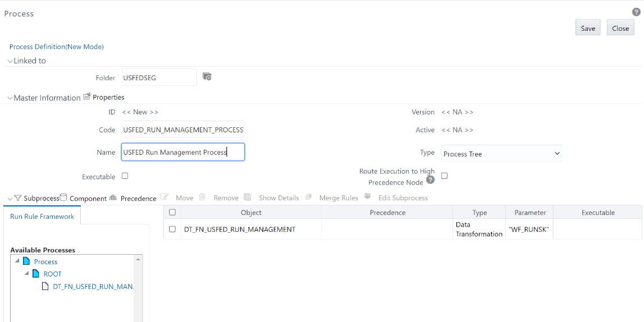Click the Name input field

183,152
